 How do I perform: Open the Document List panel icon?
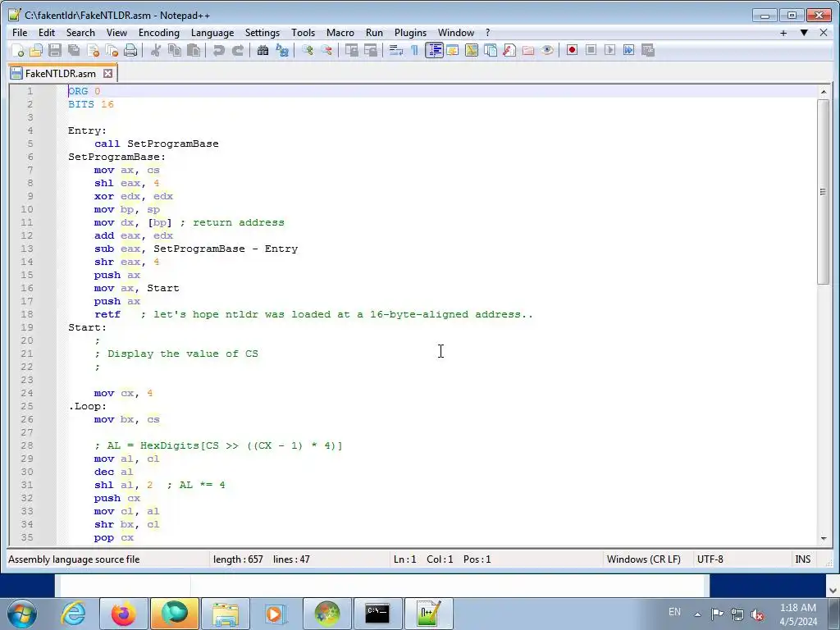pyautogui.click(x=491, y=50)
